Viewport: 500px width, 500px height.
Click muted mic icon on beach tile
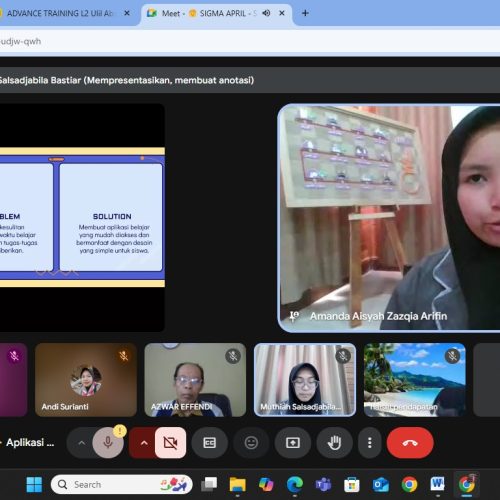(452, 356)
